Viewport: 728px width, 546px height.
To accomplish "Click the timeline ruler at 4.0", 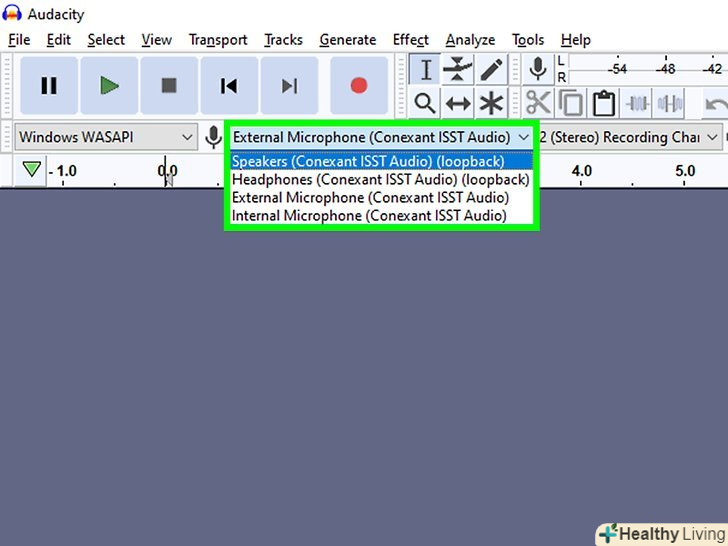I will (581, 171).
